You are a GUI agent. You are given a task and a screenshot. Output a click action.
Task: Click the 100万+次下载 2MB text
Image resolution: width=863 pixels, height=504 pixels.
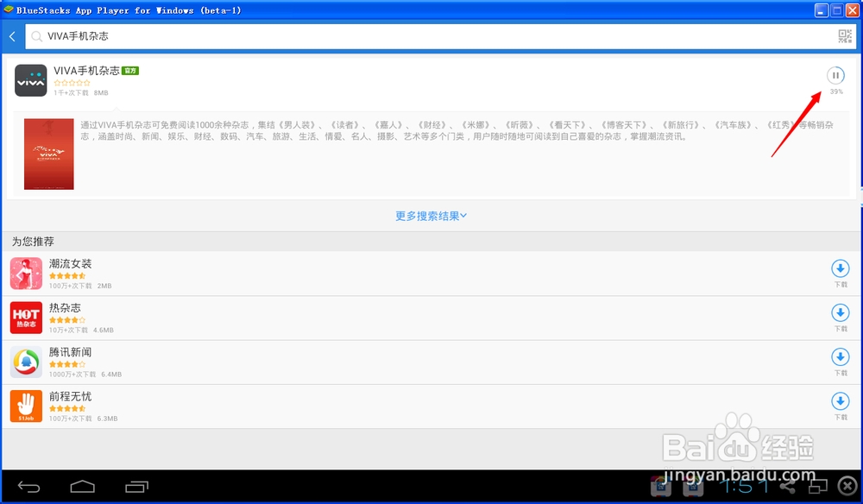click(x=80, y=287)
